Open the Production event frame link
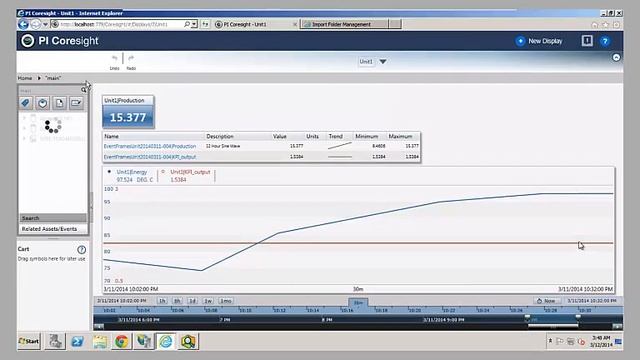 (150, 146)
